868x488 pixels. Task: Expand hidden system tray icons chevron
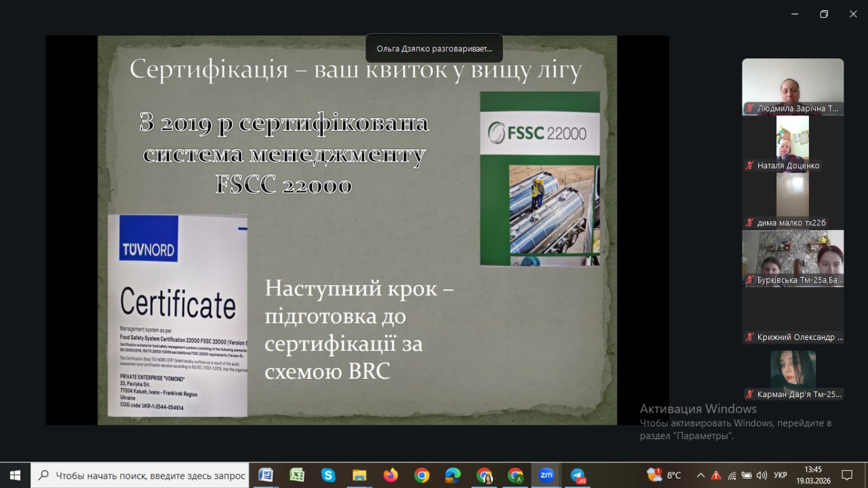click(701, 475)
